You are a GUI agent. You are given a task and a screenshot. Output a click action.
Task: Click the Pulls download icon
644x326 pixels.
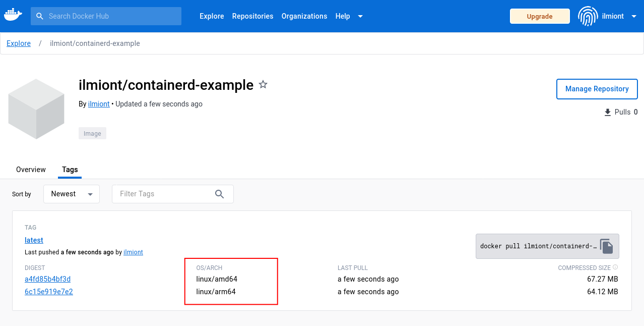[607, 112]
